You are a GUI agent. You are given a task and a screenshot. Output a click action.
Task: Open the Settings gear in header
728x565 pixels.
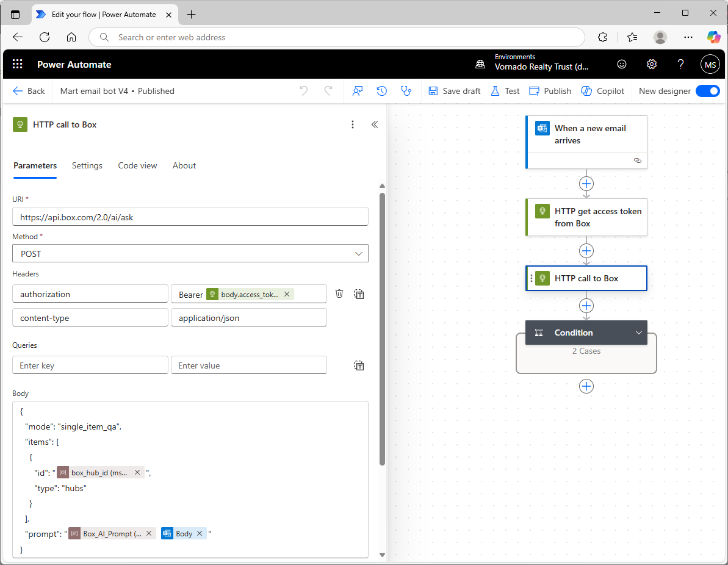point(652,64)
